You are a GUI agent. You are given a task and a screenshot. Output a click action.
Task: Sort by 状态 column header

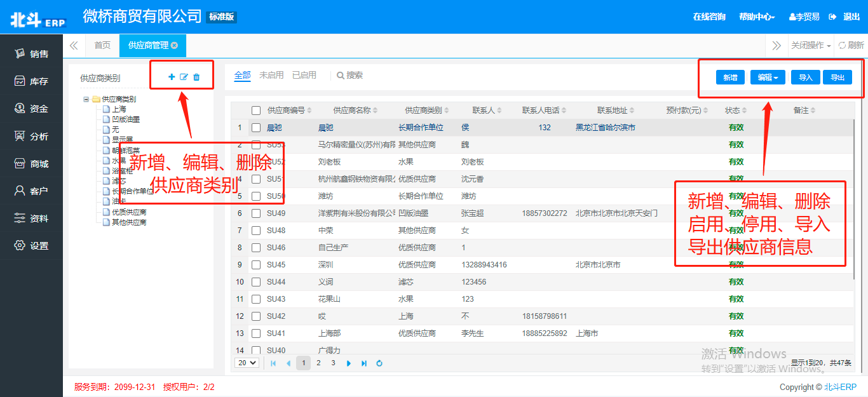point(736,111)
